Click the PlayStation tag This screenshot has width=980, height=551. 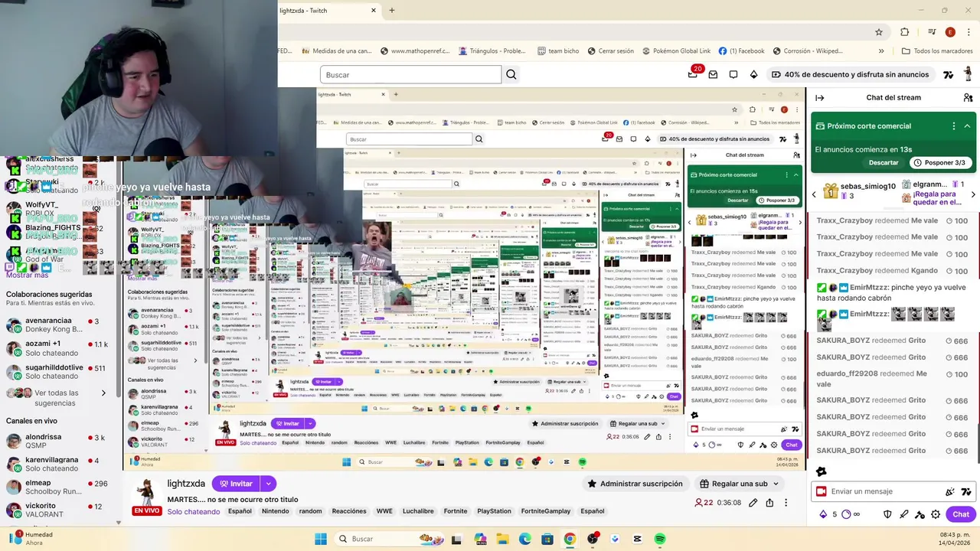coord(494,511)
